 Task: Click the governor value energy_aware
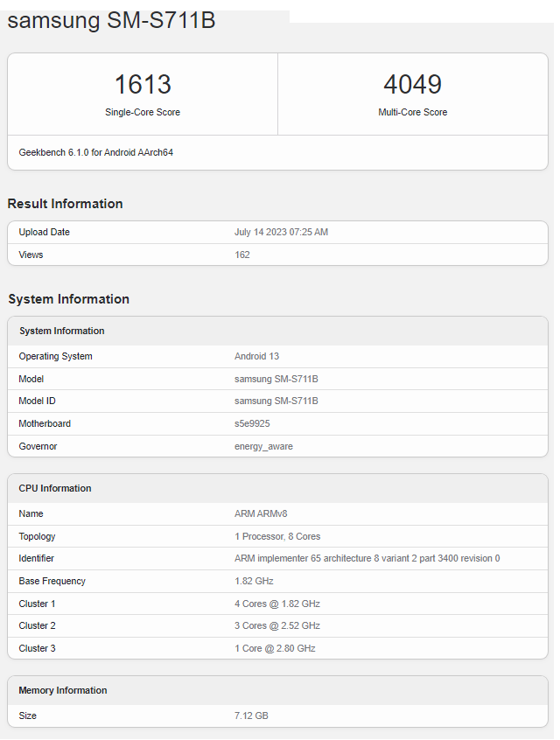263,446
